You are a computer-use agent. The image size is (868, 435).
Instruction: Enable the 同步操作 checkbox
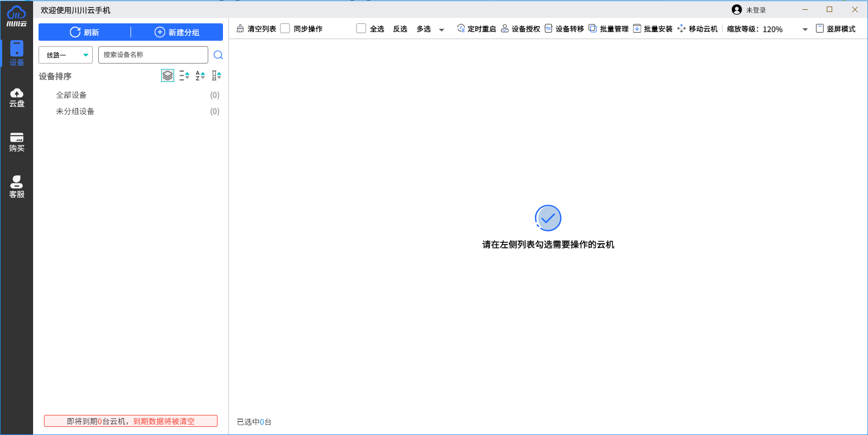pos(285,28)
